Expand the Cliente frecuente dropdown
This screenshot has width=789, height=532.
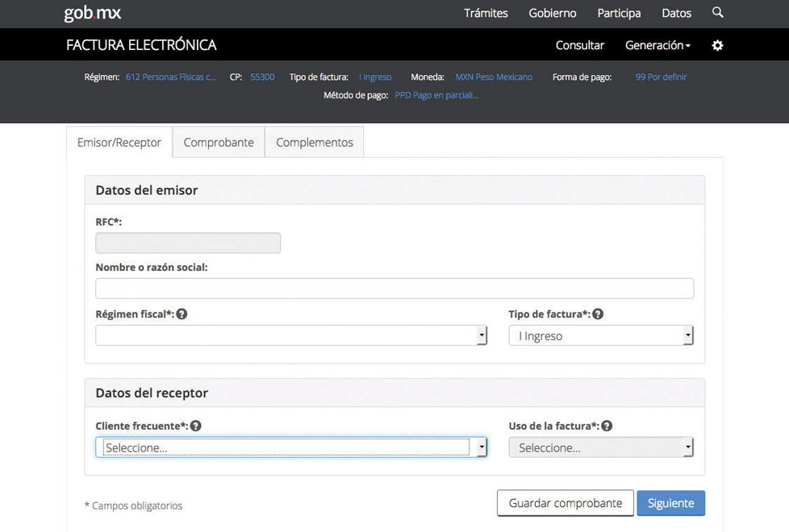pos(291,447)
